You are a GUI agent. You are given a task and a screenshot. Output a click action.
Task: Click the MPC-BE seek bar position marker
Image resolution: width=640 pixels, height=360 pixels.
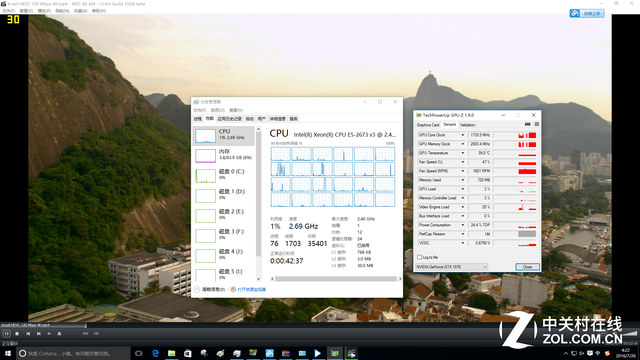click(86, 325)
